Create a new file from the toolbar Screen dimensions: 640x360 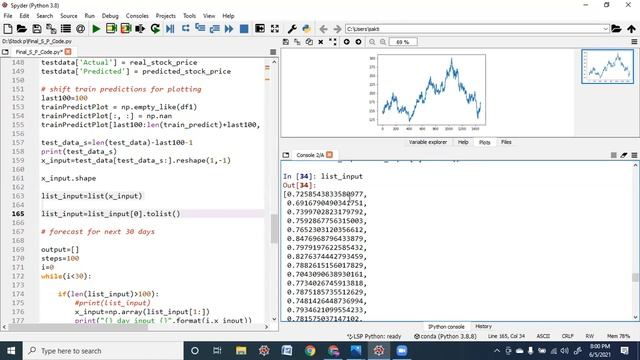click(x=8, y=29)
